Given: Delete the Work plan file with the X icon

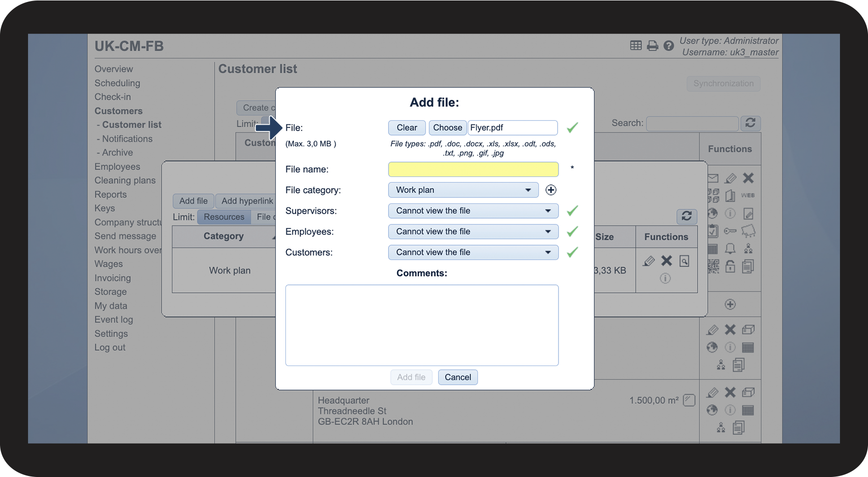Looking at the screenshot, I should pos(666,261).
